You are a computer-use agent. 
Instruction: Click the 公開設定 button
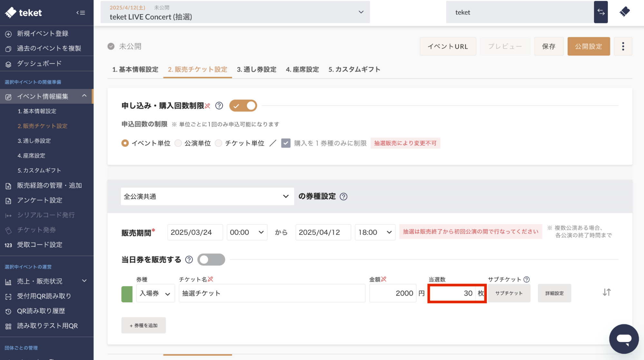[x=589, y=46]
